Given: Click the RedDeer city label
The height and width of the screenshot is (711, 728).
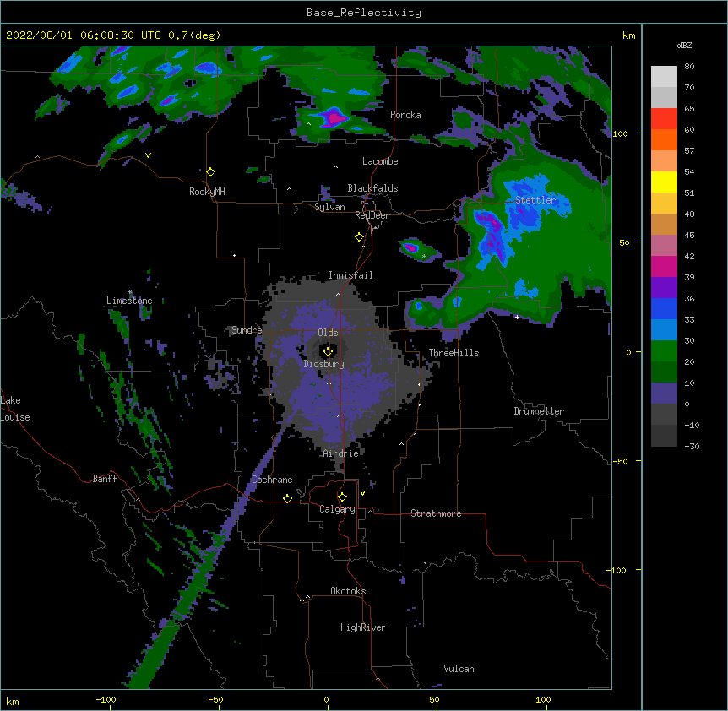Looking at the screenshot, I should (372, 215).
